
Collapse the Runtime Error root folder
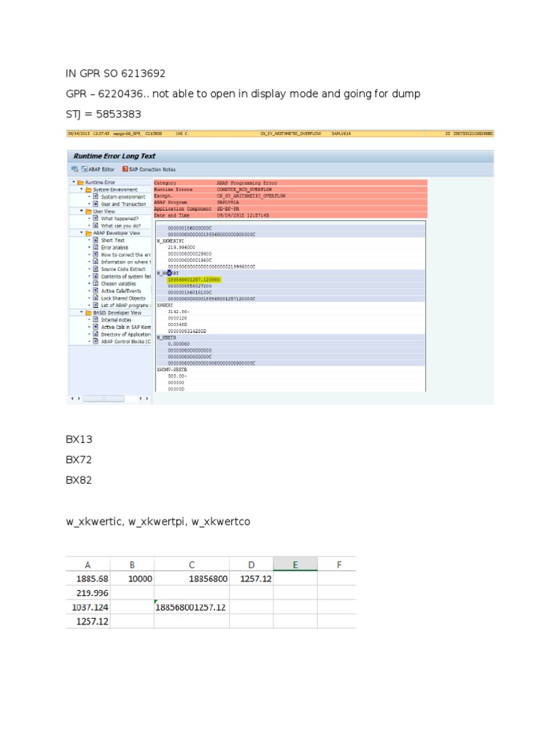click(74, 182)
